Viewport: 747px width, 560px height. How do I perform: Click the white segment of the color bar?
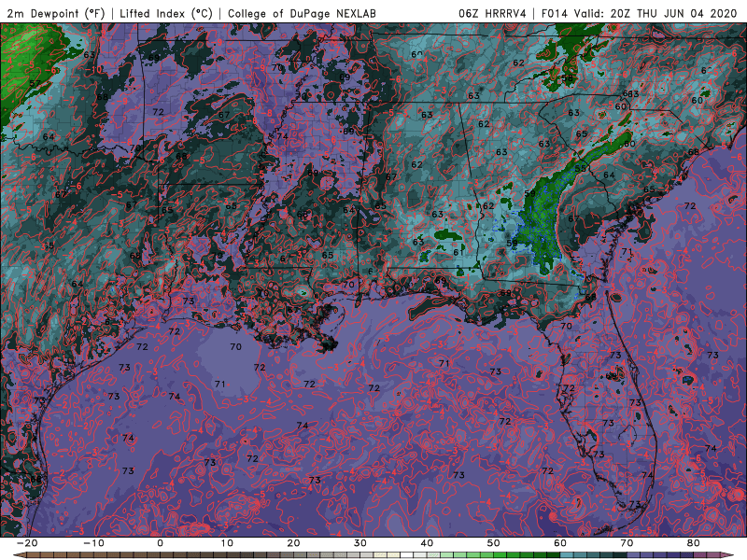tap(406, 555)
